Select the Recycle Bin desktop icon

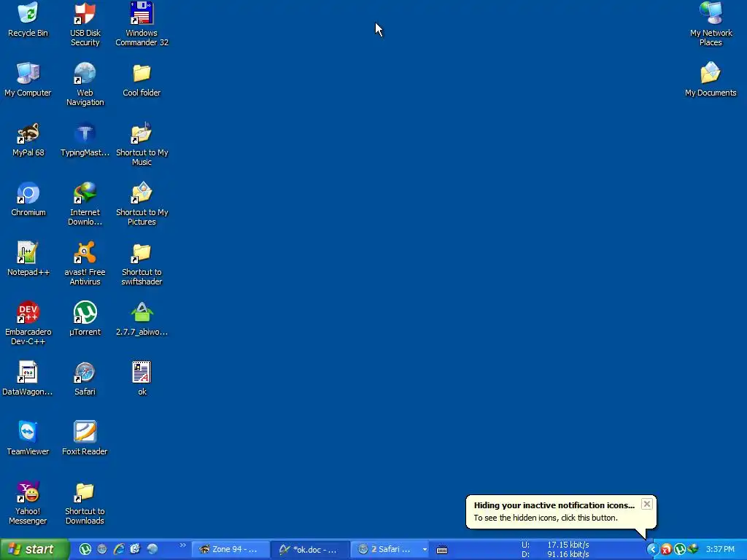coord(28,20)
